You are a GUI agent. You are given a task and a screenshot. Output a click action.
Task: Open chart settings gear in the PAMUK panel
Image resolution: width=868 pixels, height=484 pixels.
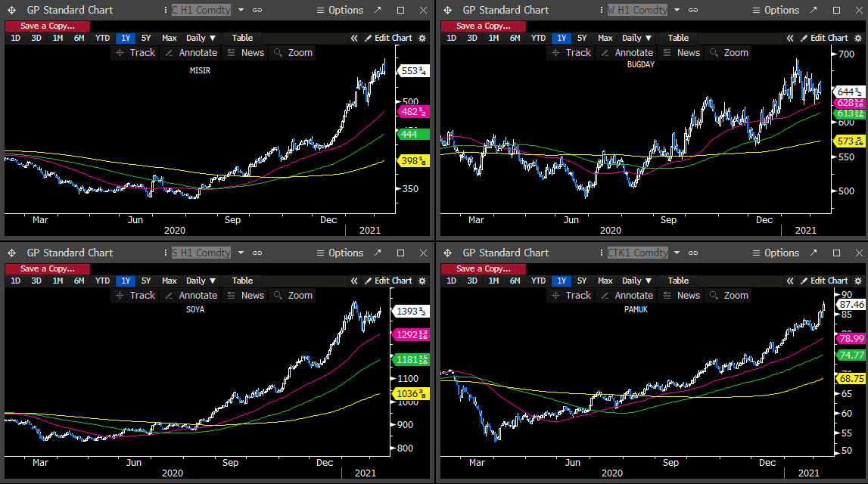tap(858, 281)
